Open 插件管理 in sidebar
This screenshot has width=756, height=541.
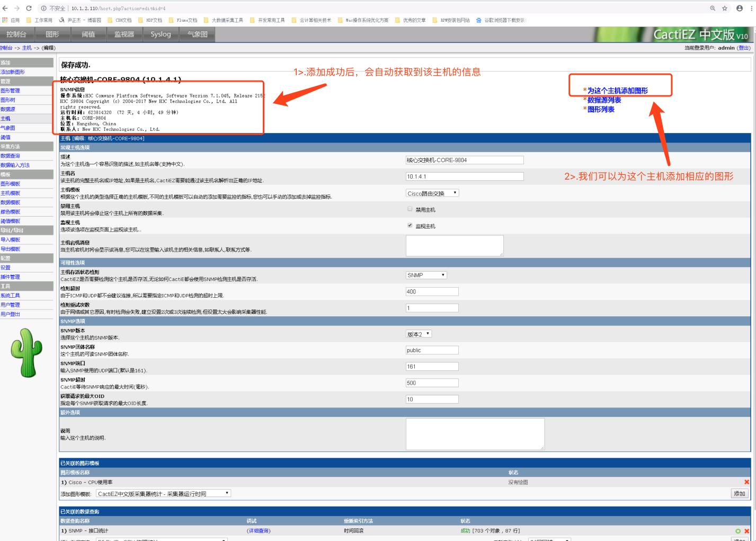coord(10,277)
